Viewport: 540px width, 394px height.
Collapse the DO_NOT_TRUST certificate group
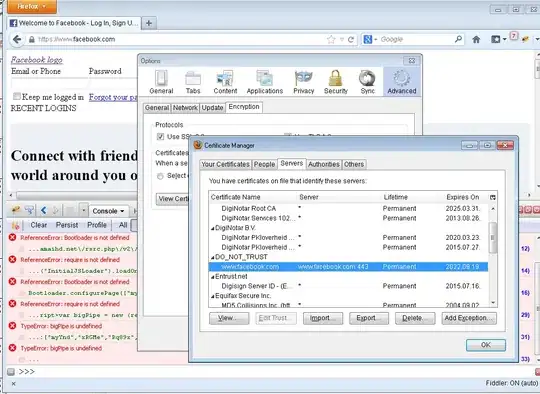pos(212,257)
